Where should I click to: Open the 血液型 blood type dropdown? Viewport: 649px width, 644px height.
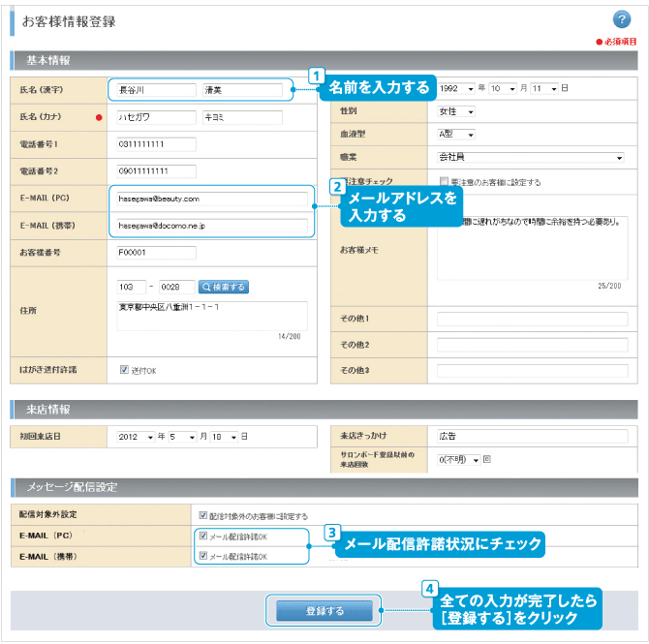455,134
